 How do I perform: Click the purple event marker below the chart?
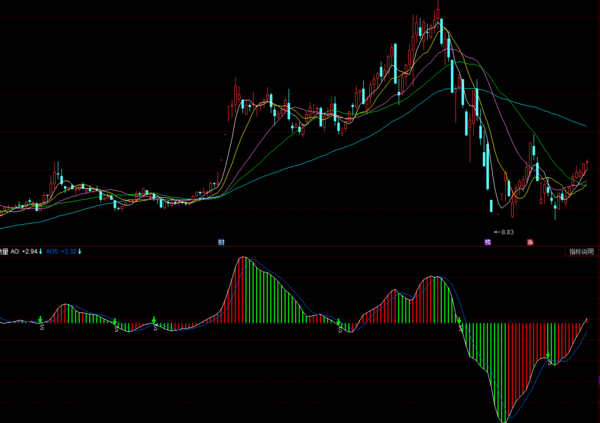[x=488, y=242]
